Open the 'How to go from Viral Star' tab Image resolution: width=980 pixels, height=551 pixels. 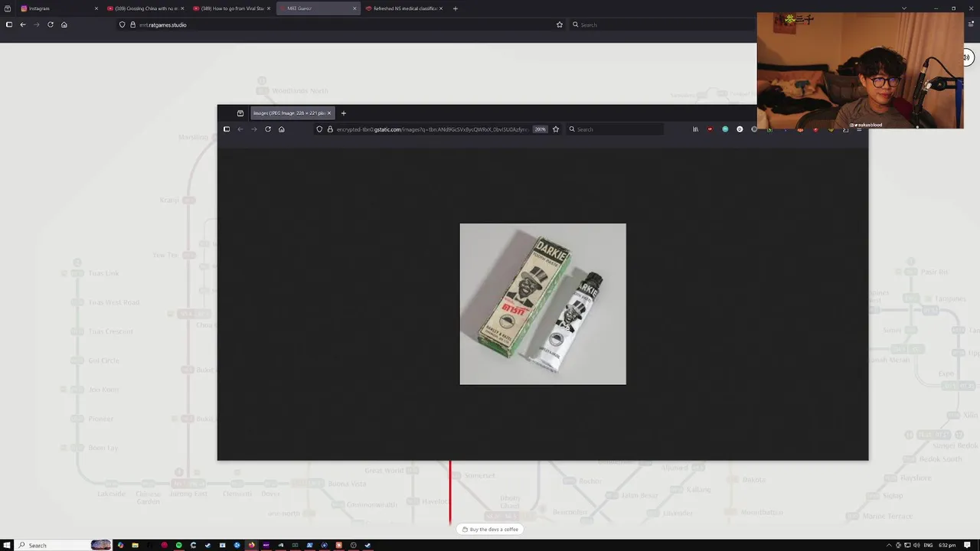click(232, 8)
